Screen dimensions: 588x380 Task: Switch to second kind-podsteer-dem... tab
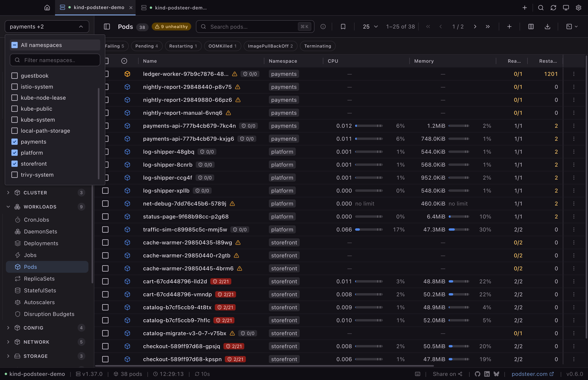(174, 8)
